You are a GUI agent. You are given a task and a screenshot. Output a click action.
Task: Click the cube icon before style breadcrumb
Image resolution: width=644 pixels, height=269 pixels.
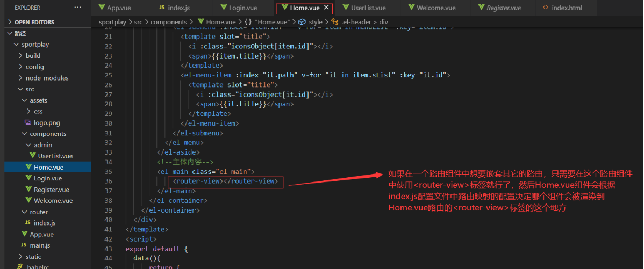point(302,22)
